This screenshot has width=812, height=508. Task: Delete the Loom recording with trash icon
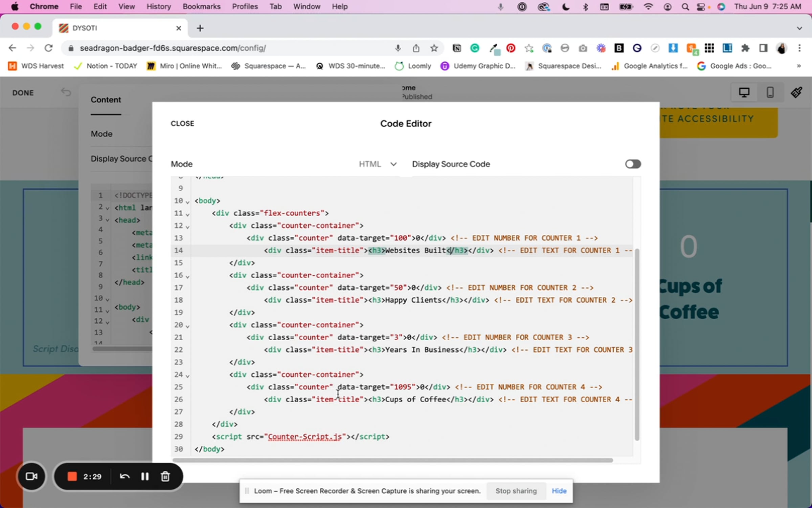165,477
